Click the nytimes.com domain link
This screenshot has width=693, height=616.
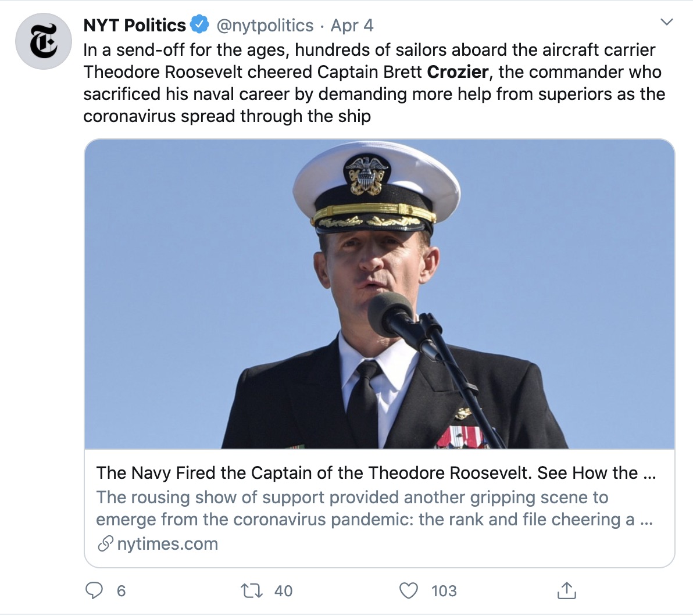coord(167,544)
